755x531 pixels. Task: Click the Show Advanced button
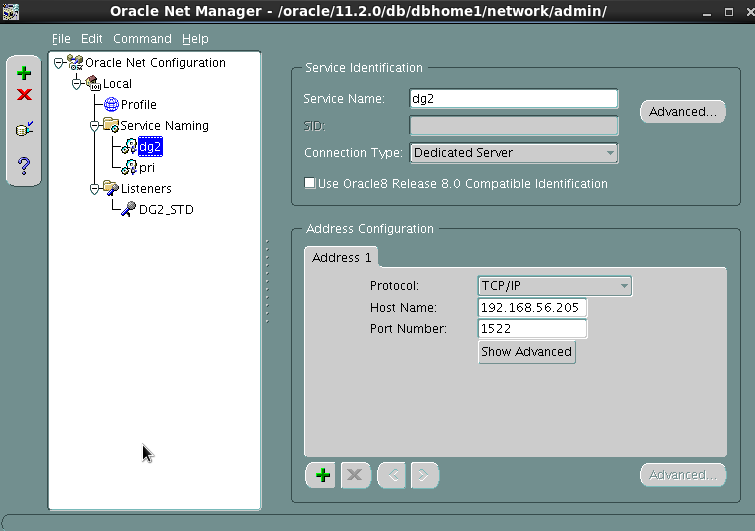526,352
